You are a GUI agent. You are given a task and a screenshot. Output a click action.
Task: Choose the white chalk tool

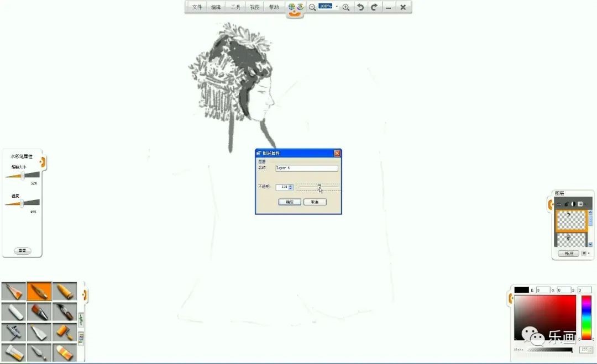[14, 312]
